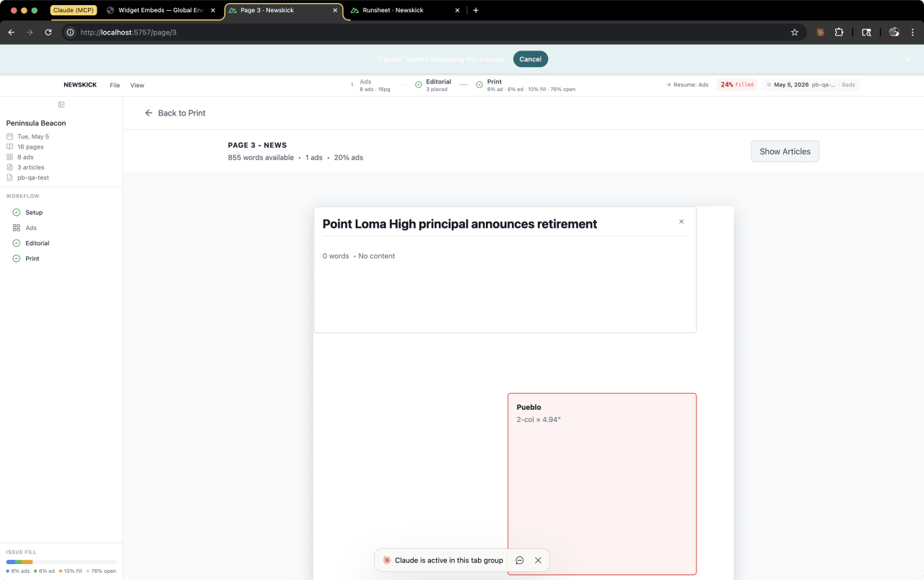This screenshot has width=924, height=580.
Task: Bookmark this page with the star icon
Action: [795, 32]
